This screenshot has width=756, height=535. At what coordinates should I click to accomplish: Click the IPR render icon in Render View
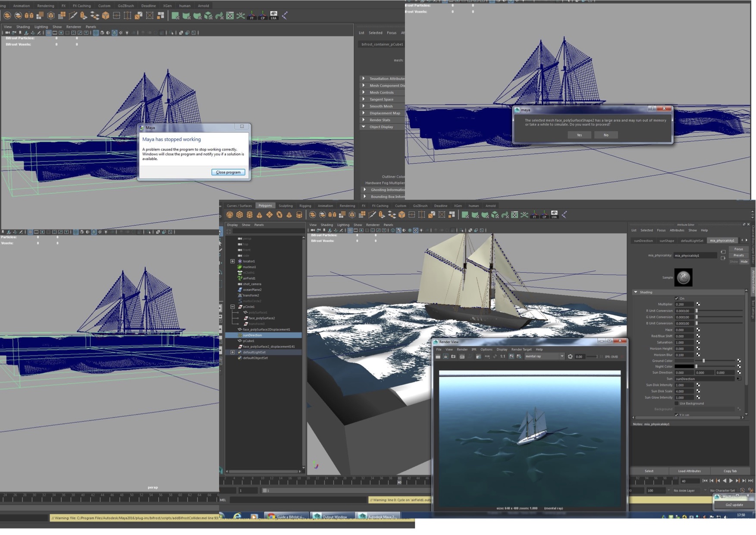coord(462,357)
